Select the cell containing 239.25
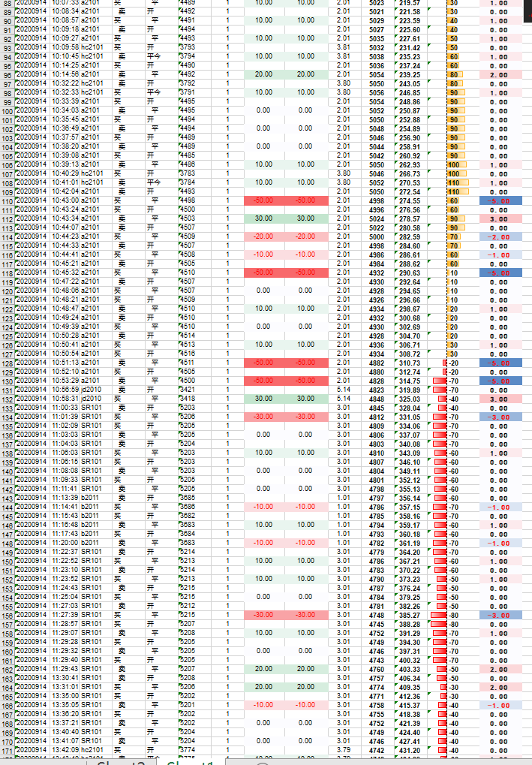 click(x=410, y=74)
